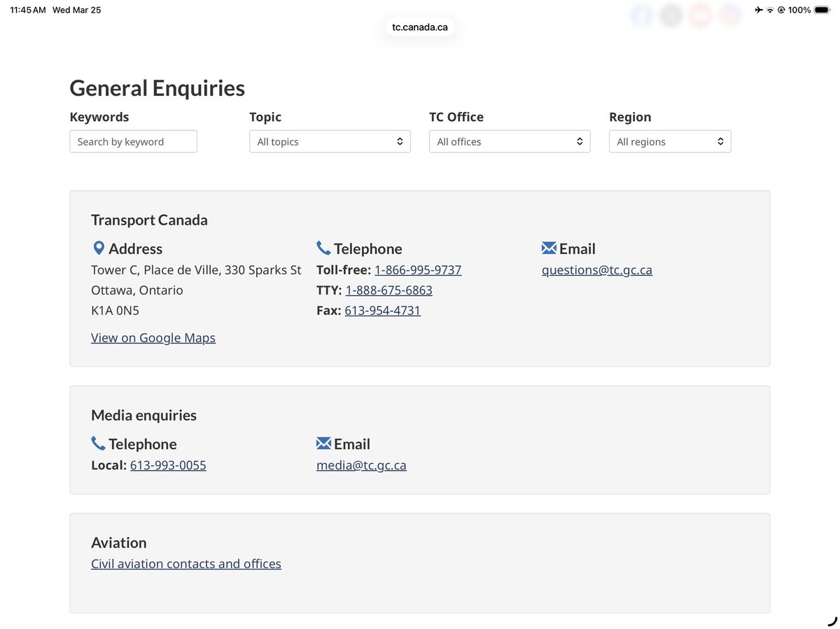This screenshot has width=840, height=629.
Task: Click the Topic filter label
Action: (265, 117)
